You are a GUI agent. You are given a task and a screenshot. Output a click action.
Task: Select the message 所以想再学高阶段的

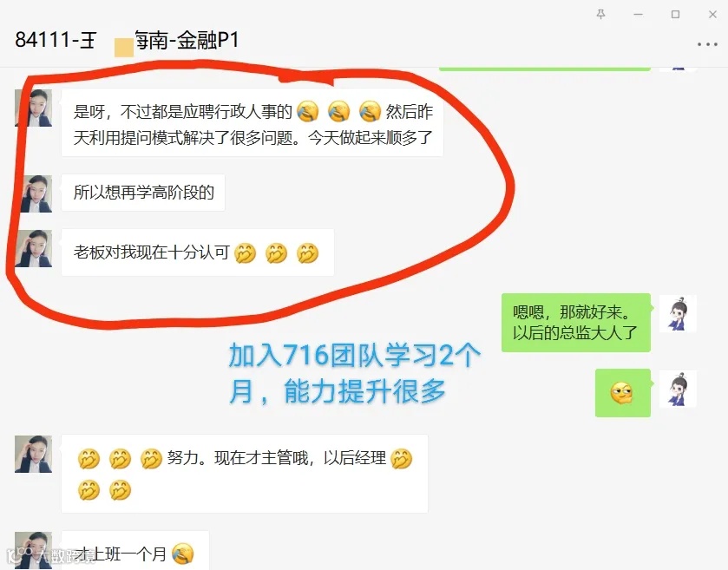[x=143, y=193]
